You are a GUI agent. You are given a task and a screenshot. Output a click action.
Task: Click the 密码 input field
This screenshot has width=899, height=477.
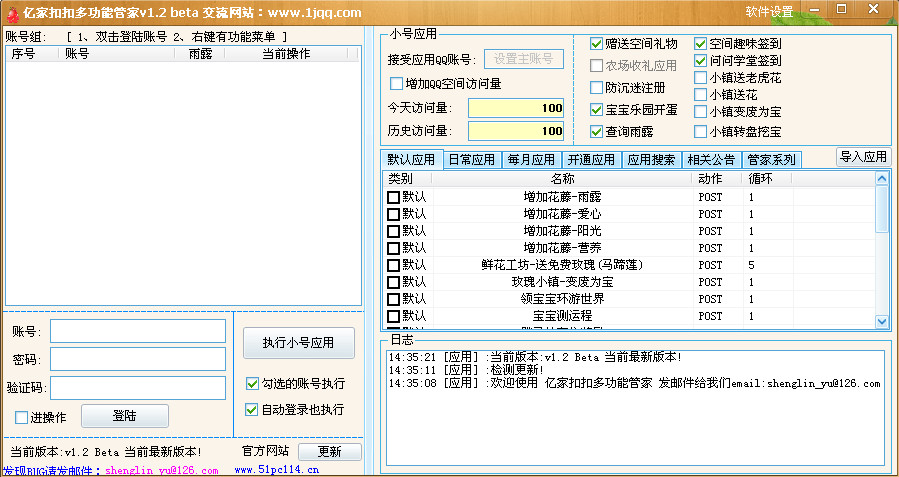click(x=138, y=359)
